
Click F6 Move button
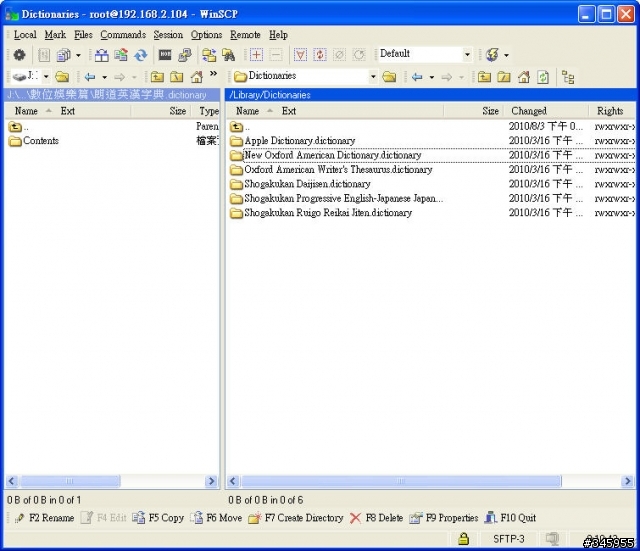click(217, 518)
